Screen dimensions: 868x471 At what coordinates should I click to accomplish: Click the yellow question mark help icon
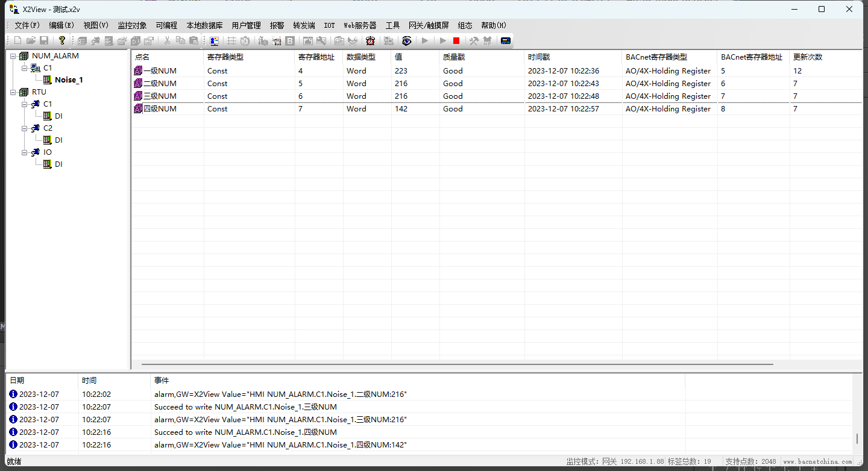61,40
